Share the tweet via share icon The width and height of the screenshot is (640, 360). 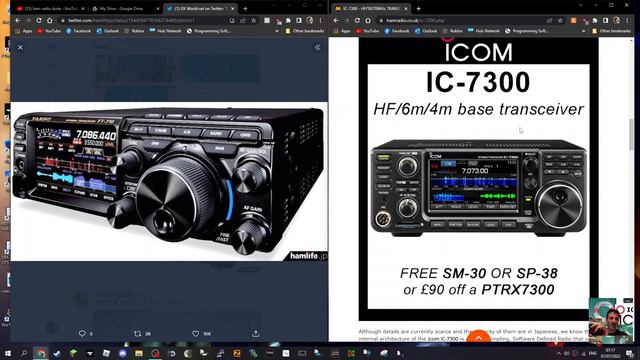coord(256,333)
